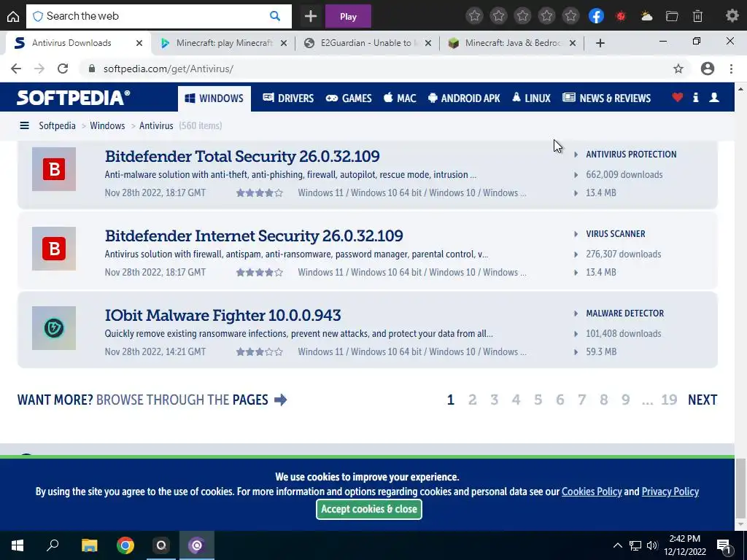747x560 pixels.
Task: Close the E2Guardian tab
Action: click(x=428, y=43)
